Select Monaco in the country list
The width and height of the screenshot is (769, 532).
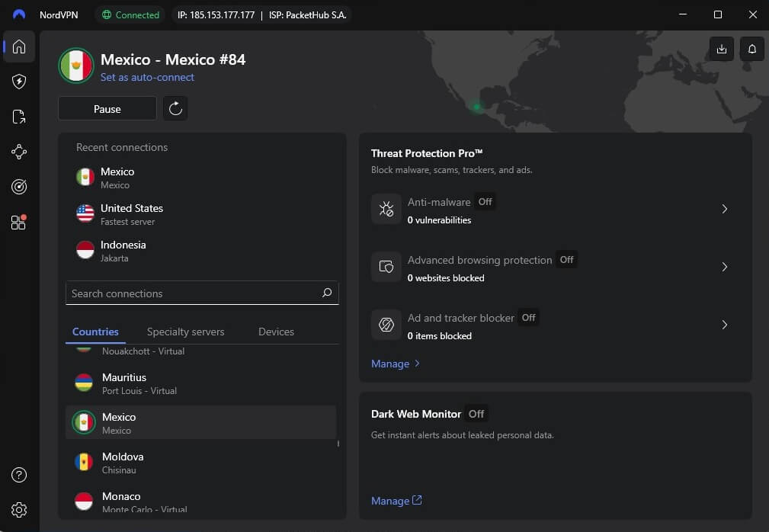pos(201,502)
